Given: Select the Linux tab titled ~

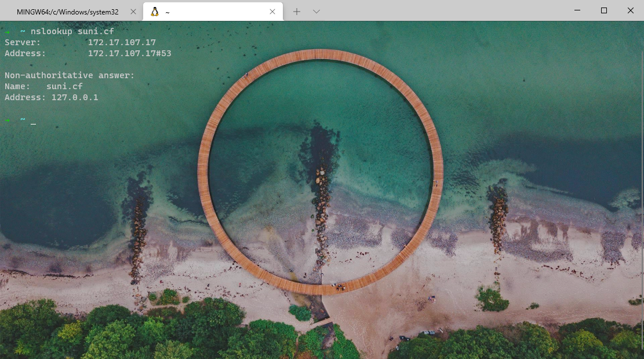Looking at the screenshot, I should 213,12.
